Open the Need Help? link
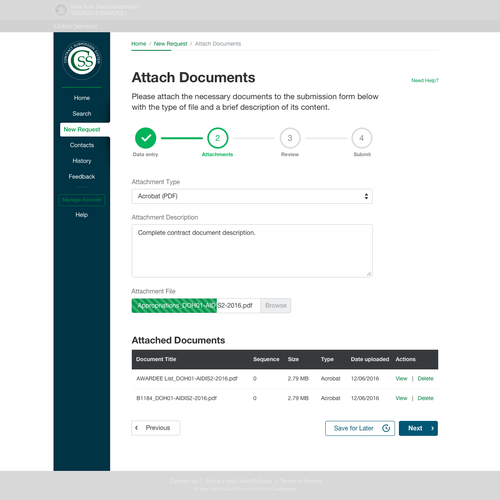This screenshot has width=500, height=500. [x=425, y=80]
